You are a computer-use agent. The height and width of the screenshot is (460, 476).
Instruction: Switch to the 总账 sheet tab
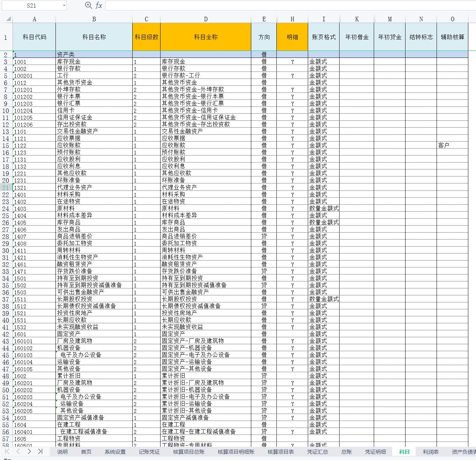[347, 452]
